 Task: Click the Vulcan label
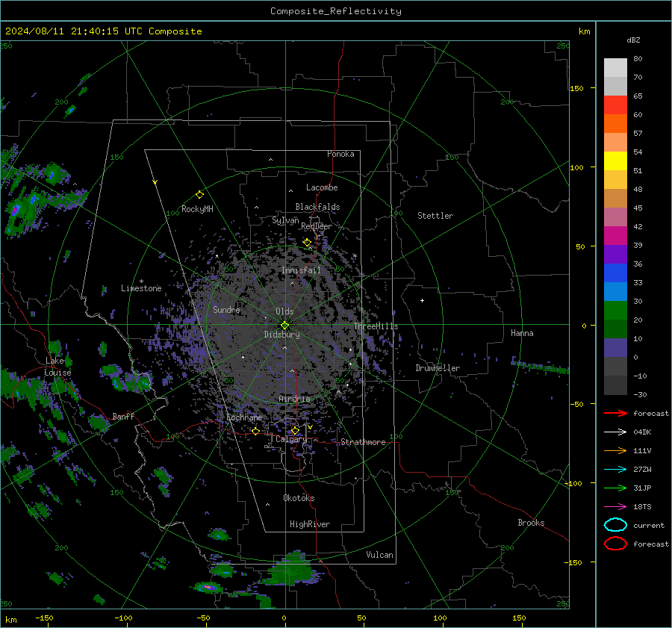click(380, 555)
